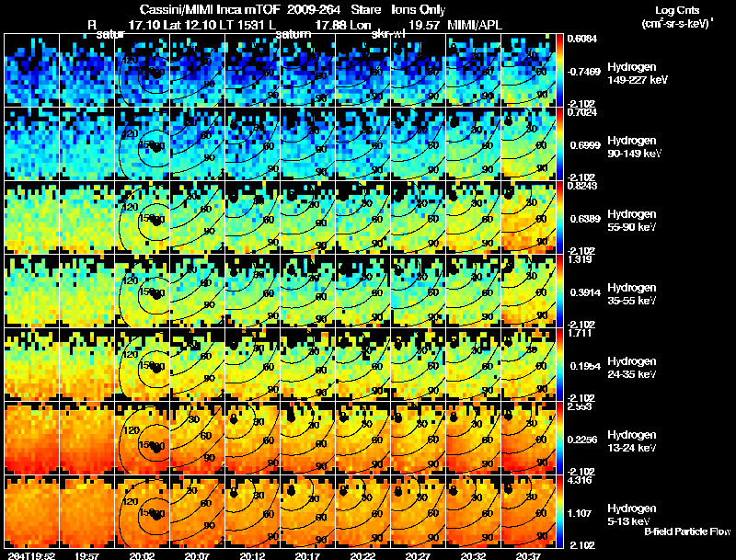Select the 55-90 keV image panel at 20:27
The width and height of the screenshot is (736, 560).
coord(418,218)
